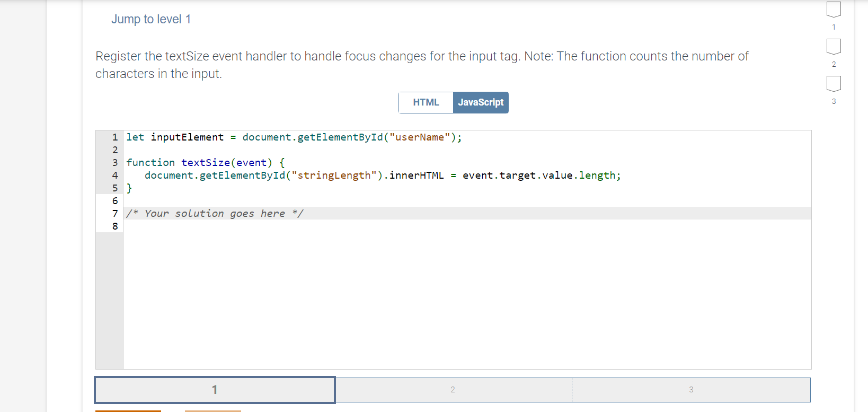Select the number 1 label above the bookmark icons
This screenshot has height=412, width=868.
point(834,27)
